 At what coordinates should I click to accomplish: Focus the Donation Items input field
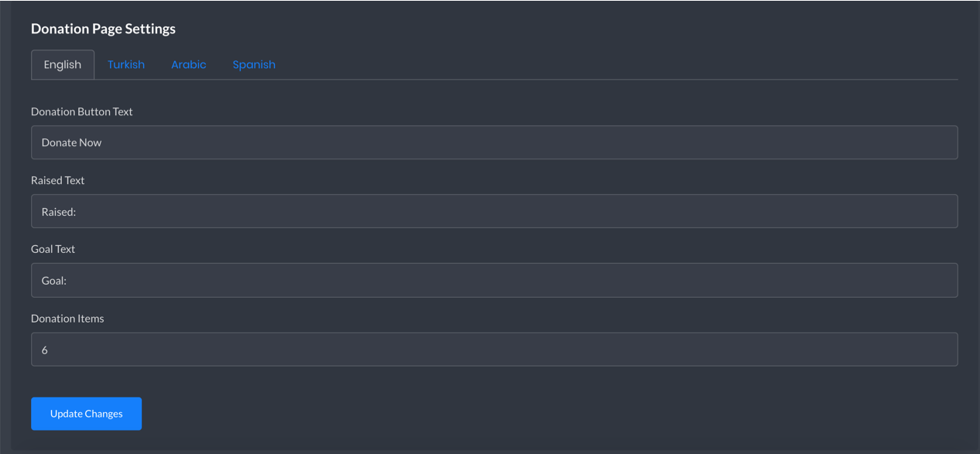495,350
